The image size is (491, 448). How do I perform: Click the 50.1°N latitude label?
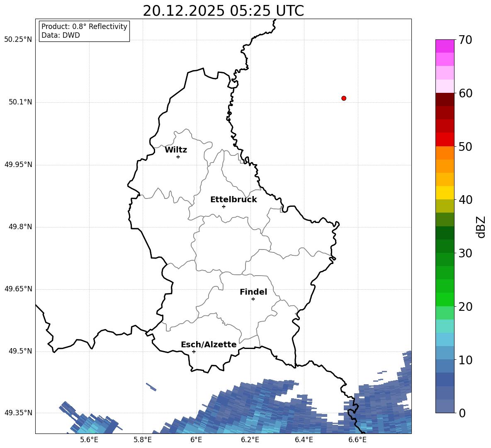point(20,102)
